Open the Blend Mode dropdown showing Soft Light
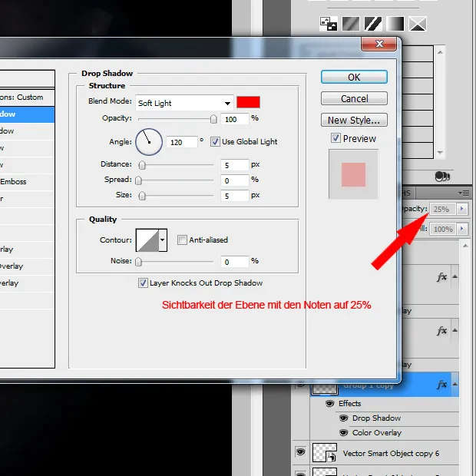Image resolution: width=476 pixels, height=476 pixels. tap(184, 103)
